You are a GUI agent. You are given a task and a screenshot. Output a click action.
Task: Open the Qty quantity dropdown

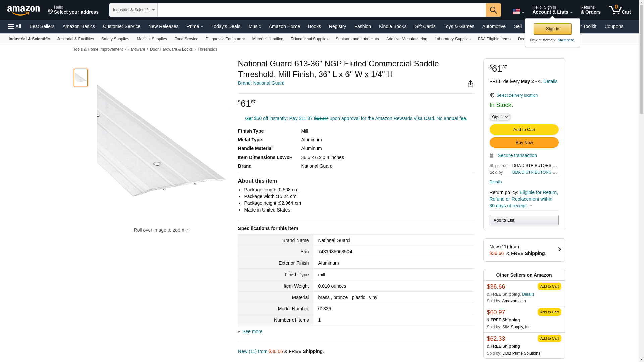tap(499, 117)
